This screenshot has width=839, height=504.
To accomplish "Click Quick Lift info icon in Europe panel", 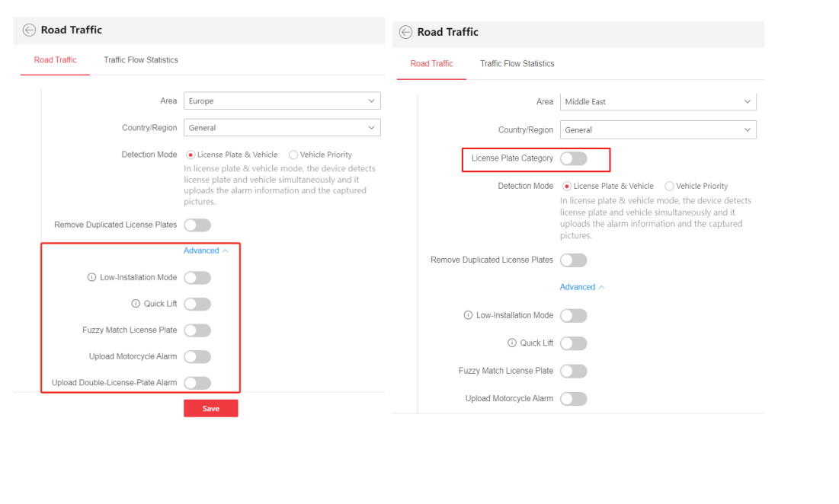I will (x=136, y=304).
